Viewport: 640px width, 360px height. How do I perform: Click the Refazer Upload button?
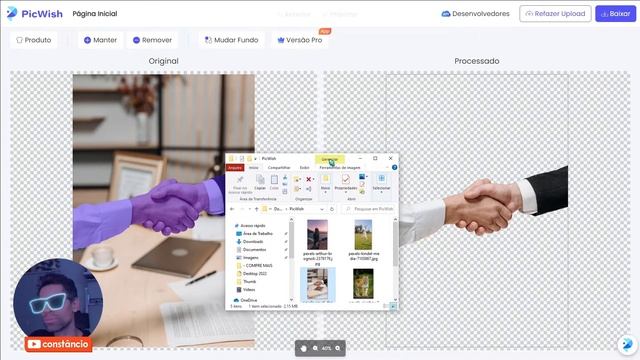click(555, 13)
